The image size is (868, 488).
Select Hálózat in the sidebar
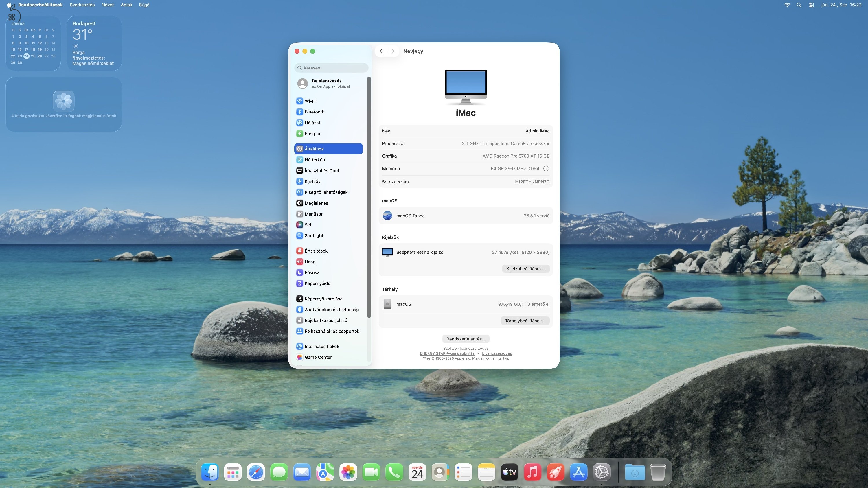[328, 123]
